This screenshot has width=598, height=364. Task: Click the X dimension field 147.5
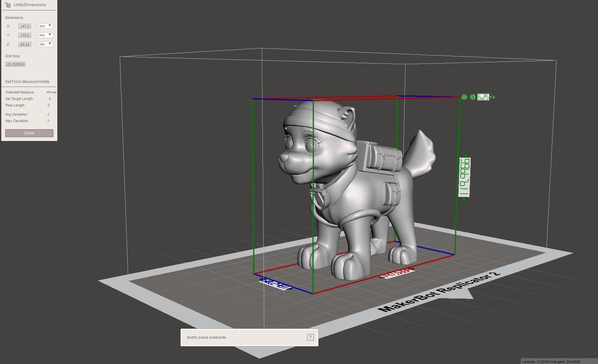(25, 26)
